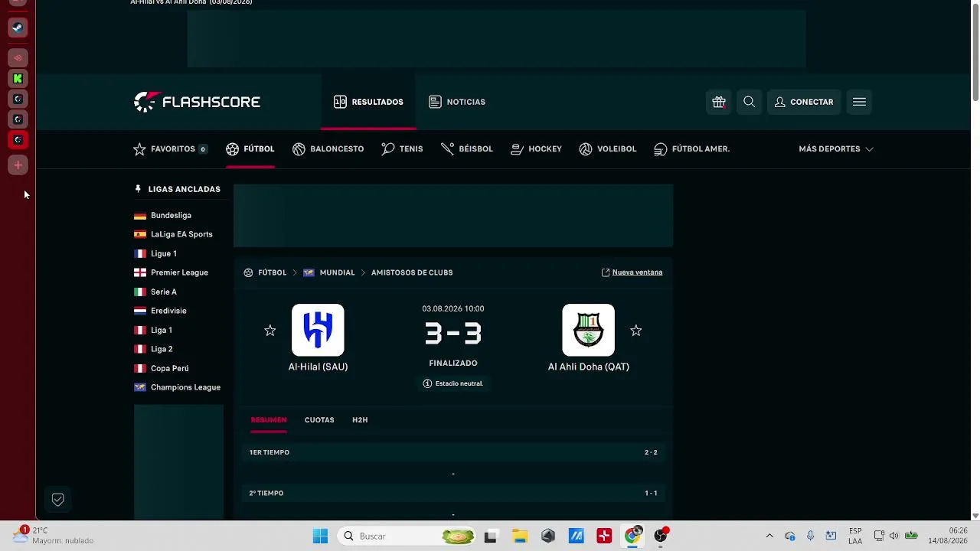Open the Noticias section

(x=457, y=102)
